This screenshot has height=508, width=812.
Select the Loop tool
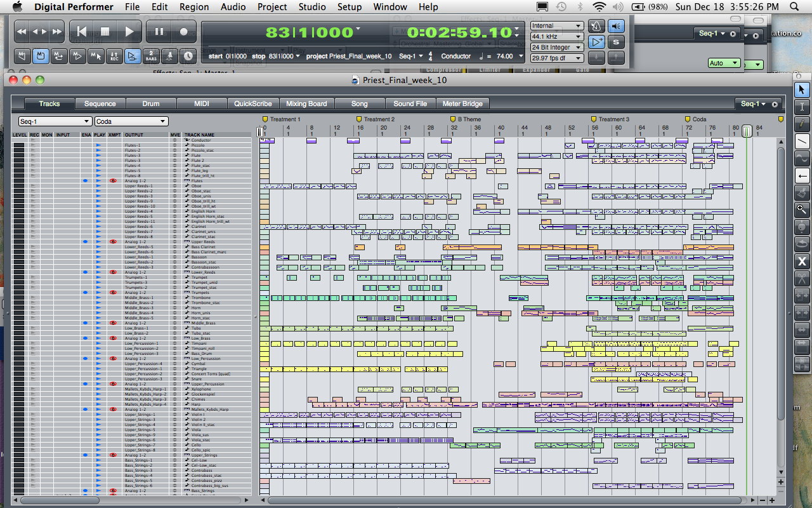point(802,244)
